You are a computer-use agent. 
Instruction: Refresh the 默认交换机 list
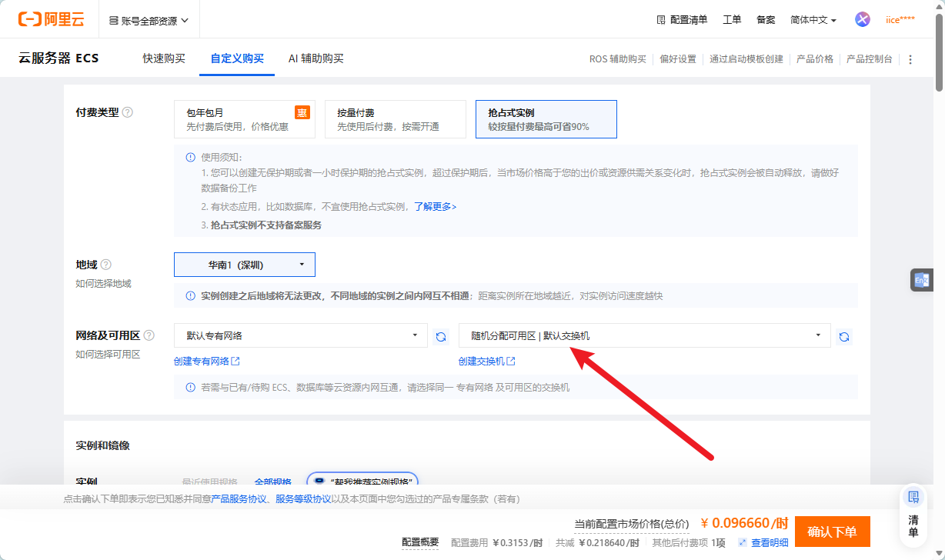844,336
